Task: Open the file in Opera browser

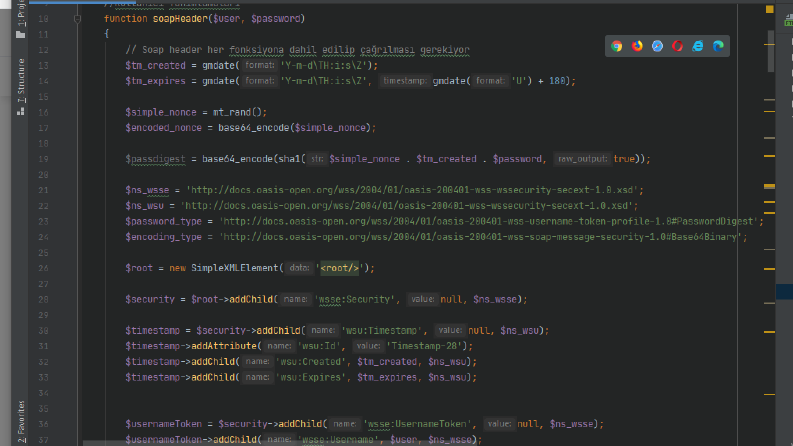Action: [678, 46]
